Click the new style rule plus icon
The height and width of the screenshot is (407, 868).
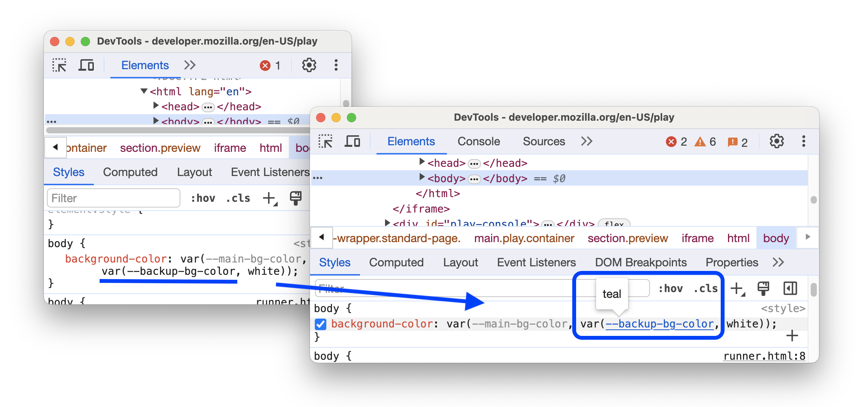tap(737, 289)
